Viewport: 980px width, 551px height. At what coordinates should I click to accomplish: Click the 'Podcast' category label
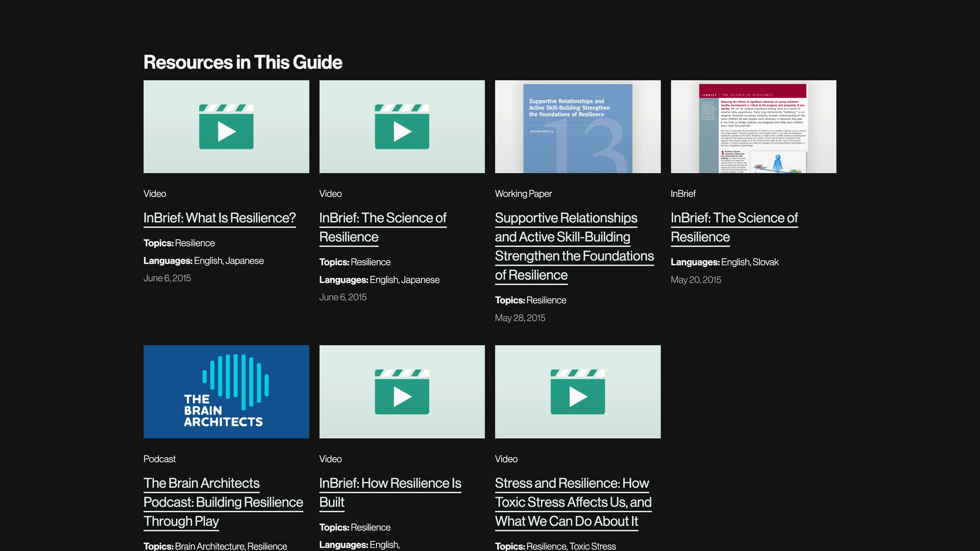coord(159,459)
